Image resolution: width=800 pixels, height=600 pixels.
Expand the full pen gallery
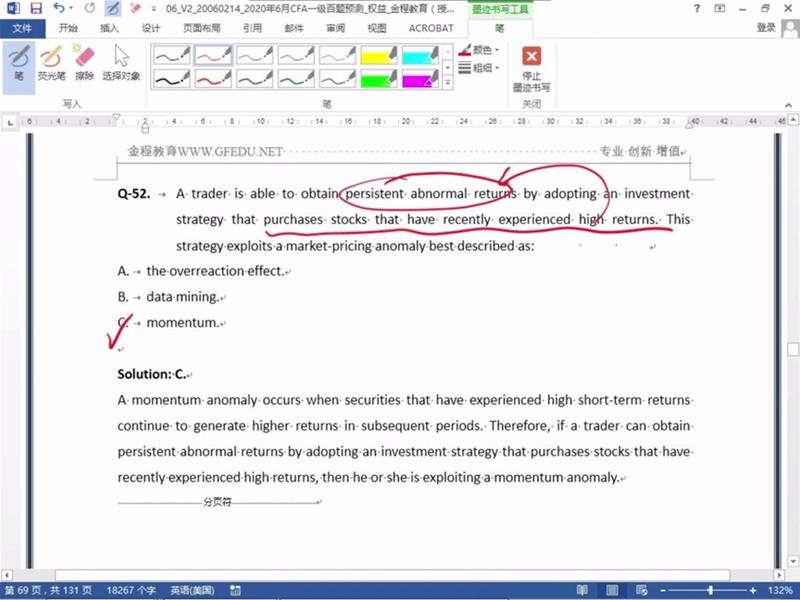click(447, 82)
